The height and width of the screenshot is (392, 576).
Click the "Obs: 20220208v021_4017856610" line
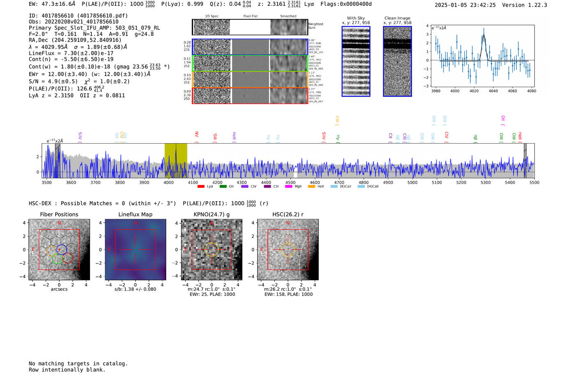click(74, 22)
